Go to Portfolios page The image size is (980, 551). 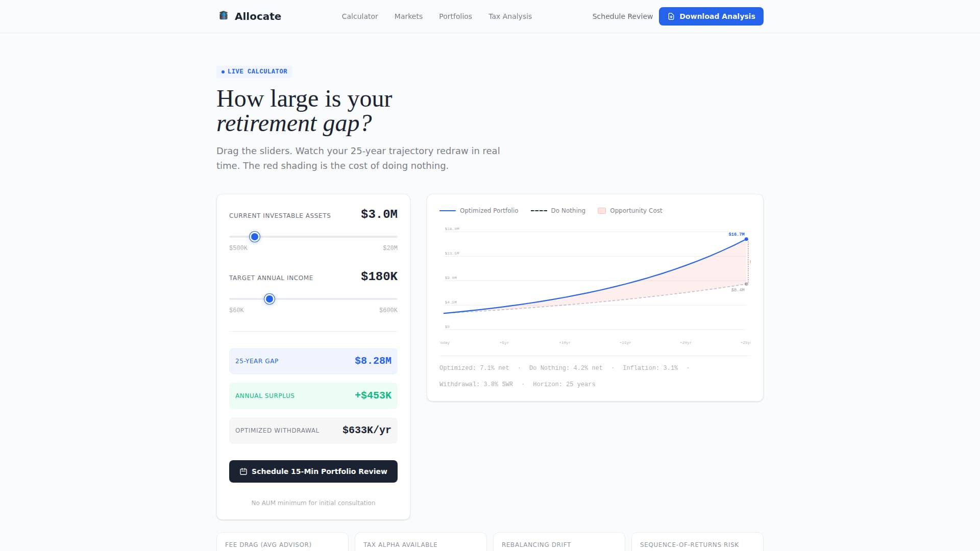pyautogui.click(x=455, y=16)
